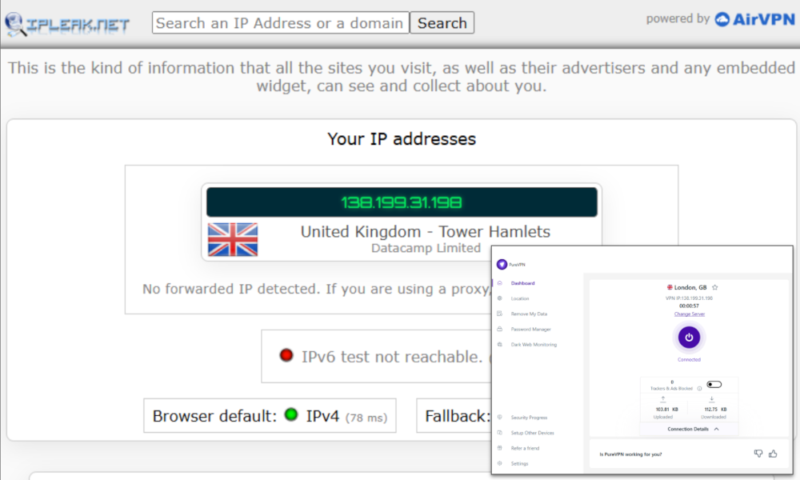Click the thumbs up feedback icon
Screen dimensions: 800x480
773,453
